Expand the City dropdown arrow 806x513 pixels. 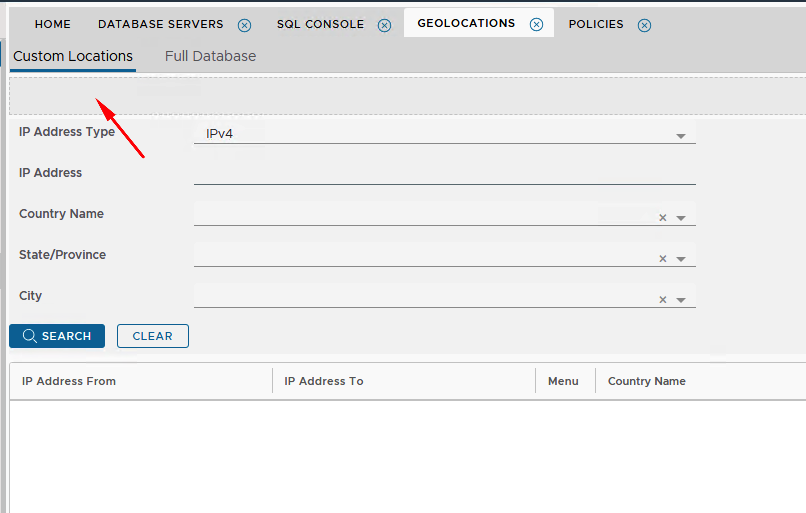(681, 300)
